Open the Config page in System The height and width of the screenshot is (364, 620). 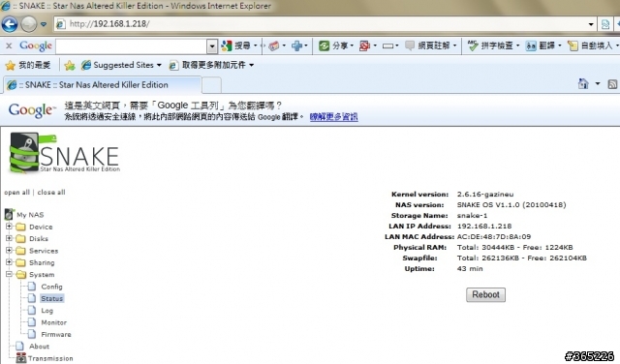(x=51, y=287)
